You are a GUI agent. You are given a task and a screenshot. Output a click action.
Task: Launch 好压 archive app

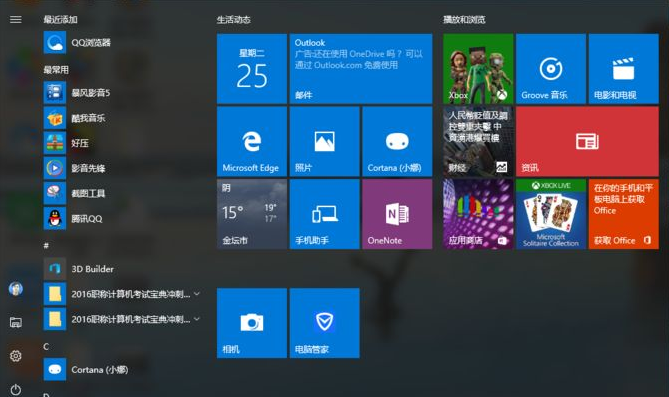tap(122, 143)
